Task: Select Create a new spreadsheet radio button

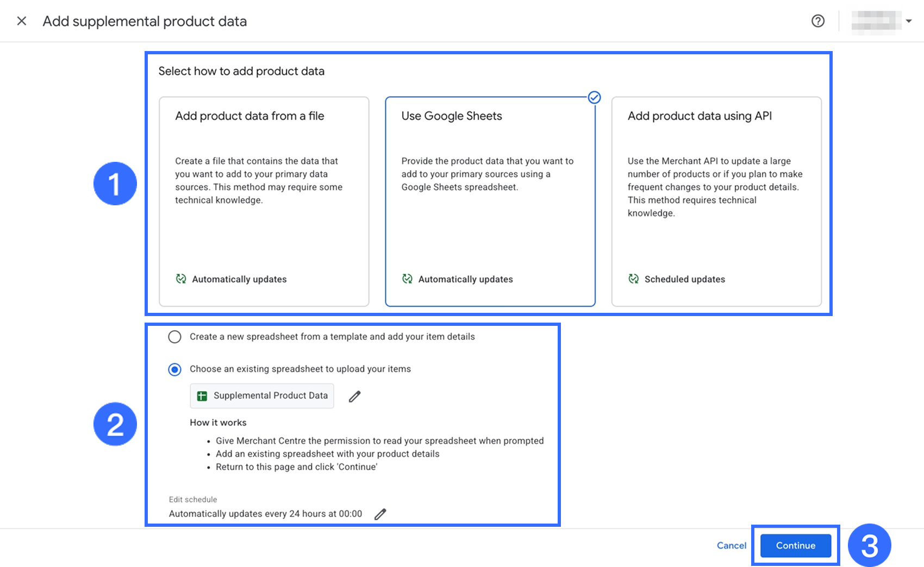Action: coord(174,337)
